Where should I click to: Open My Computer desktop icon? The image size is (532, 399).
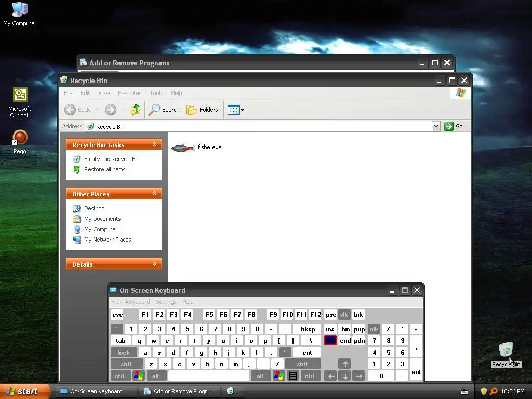coord(20,14)
